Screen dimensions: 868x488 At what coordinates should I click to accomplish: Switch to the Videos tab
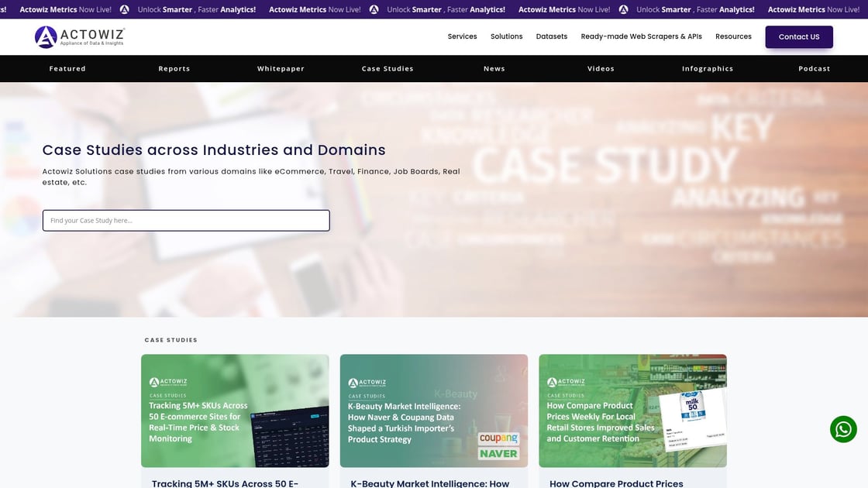click(601, 69)
